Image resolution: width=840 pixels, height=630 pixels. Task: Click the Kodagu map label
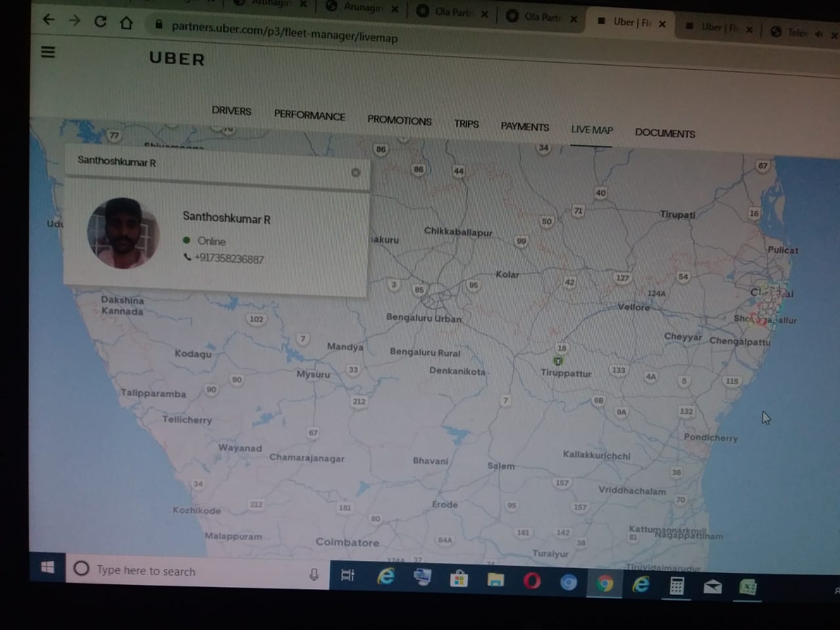[193, 353]
